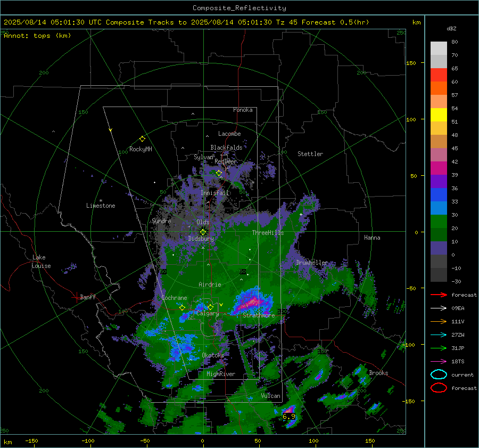This screenshot has height=448, width=479.
Task: Click the Lacombe city label
Action: (x=229, y=134)
